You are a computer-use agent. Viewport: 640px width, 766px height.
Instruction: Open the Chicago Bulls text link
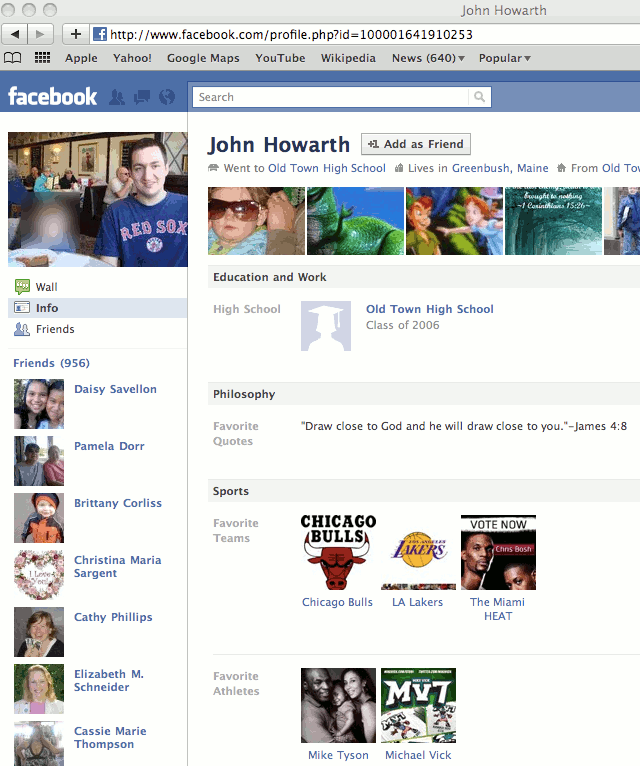(x=337, y=602)
